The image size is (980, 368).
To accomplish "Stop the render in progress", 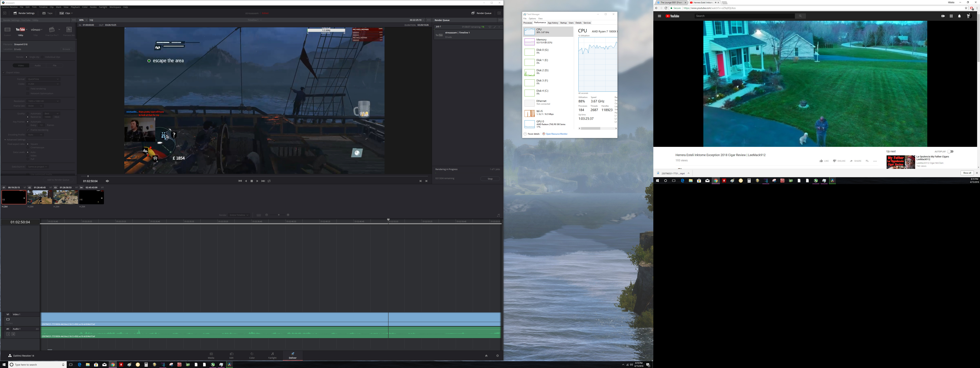I will 490,179.
